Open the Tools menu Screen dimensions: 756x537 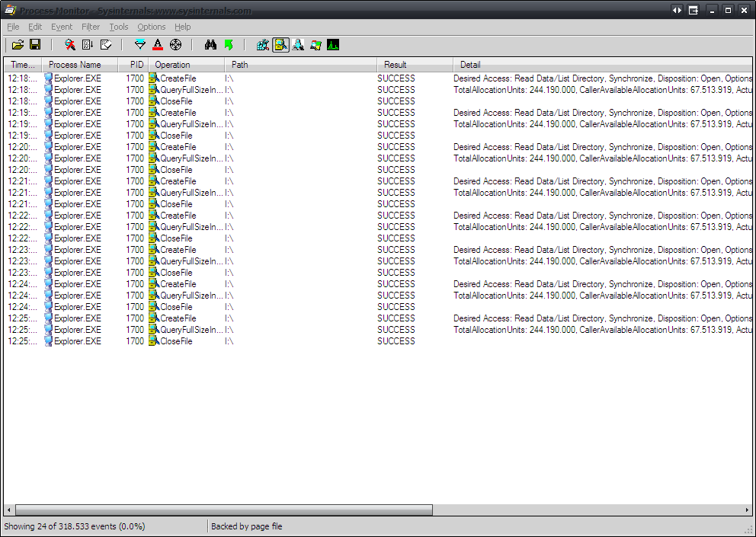click(119, 27)
